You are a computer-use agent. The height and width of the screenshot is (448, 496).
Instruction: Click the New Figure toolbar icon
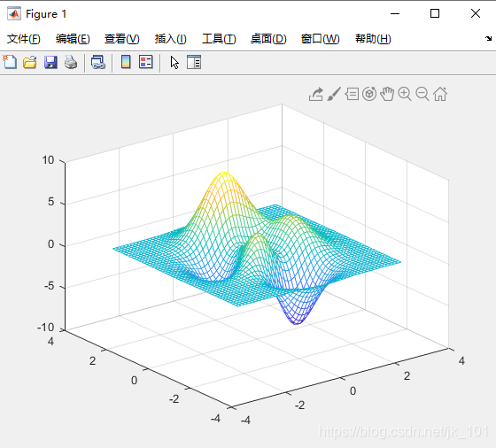10,62
